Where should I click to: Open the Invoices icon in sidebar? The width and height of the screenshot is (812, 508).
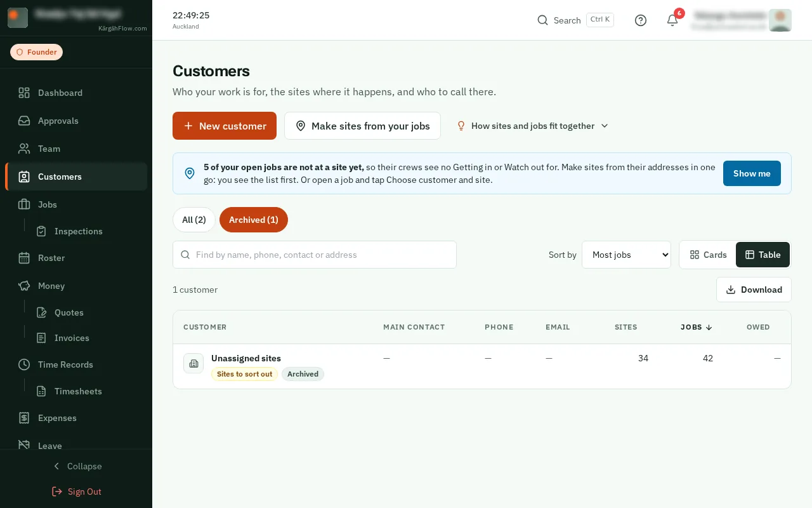pyautogui.click(x=41, y=338)
